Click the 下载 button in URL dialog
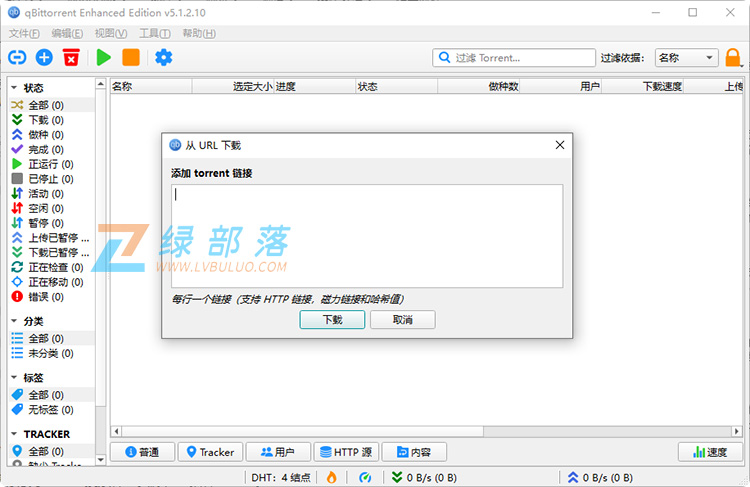Screen dimensions: 750x487 tap(332, 320)
